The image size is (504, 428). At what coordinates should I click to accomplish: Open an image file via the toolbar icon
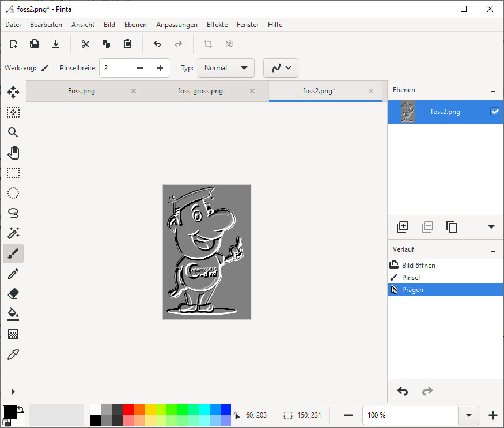click(35, 44)
